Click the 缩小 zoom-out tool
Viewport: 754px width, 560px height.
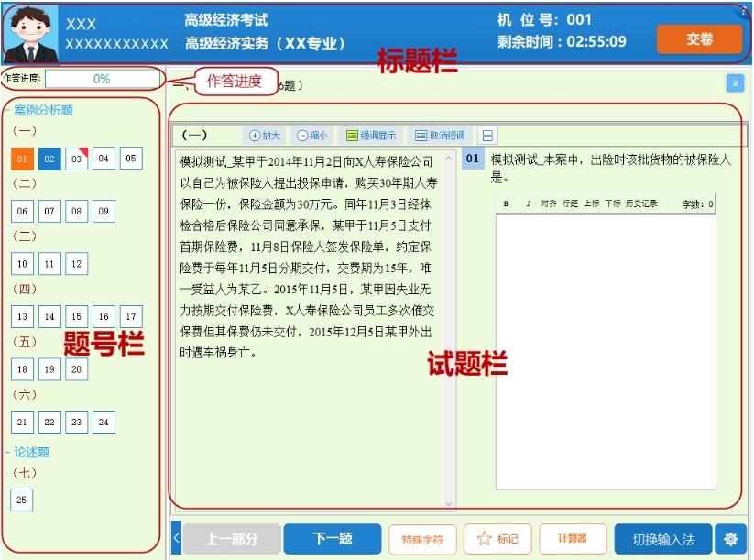(311, 136)
